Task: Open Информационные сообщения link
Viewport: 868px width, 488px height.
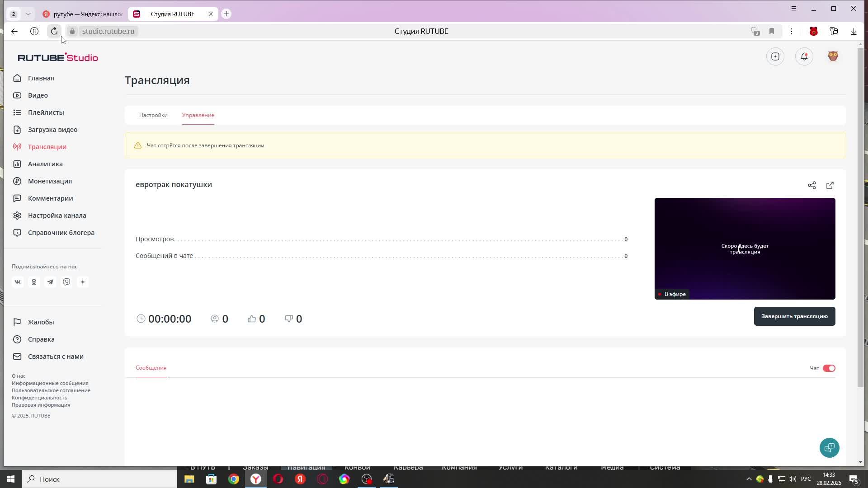Action: pyautogui.click(x=50, y=383)
